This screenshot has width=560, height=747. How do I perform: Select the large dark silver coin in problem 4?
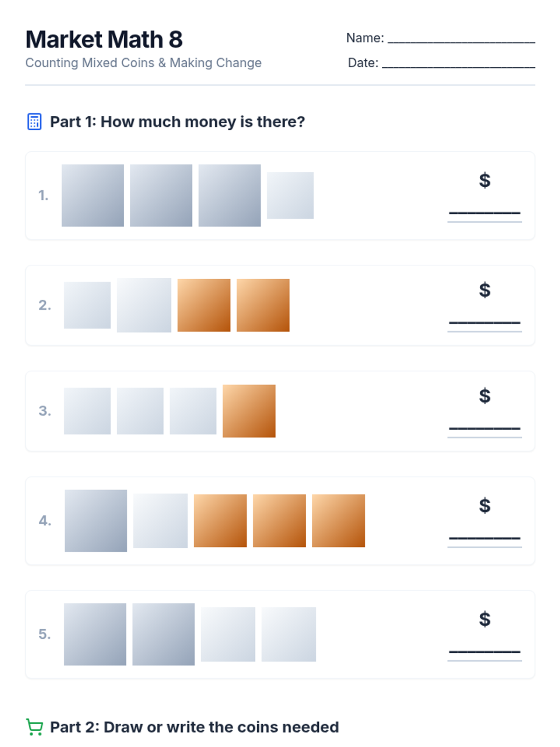96,521
